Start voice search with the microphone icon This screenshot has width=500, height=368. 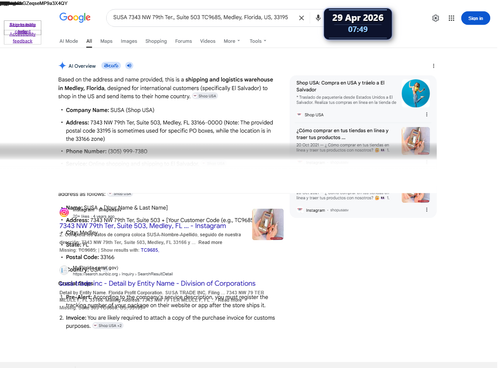tap(318, 18)
